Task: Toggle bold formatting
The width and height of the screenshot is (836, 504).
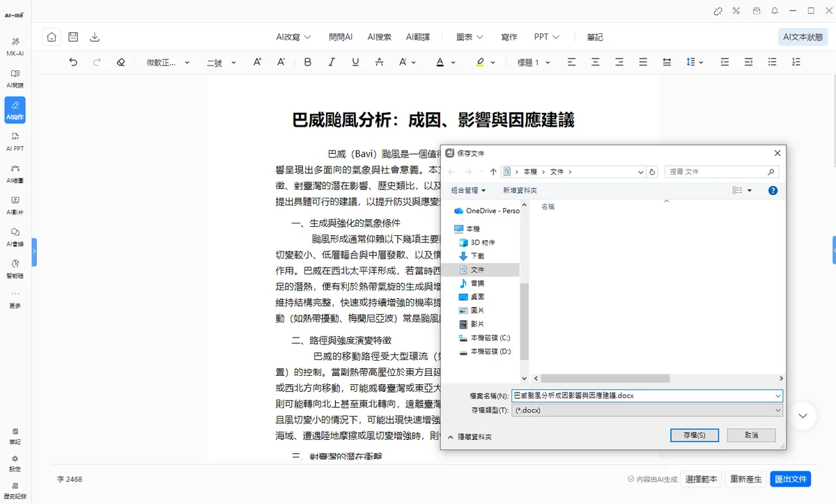Action: click(308, 62)
